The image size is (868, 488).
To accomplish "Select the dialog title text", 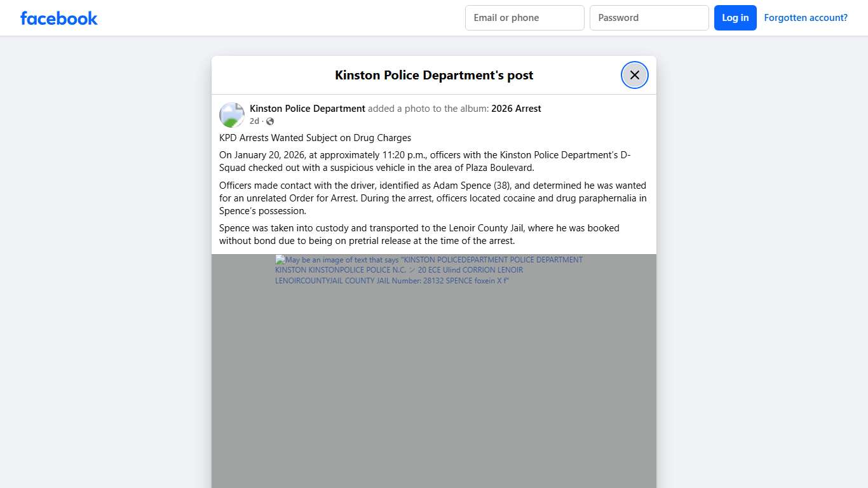I will point(434,74).
